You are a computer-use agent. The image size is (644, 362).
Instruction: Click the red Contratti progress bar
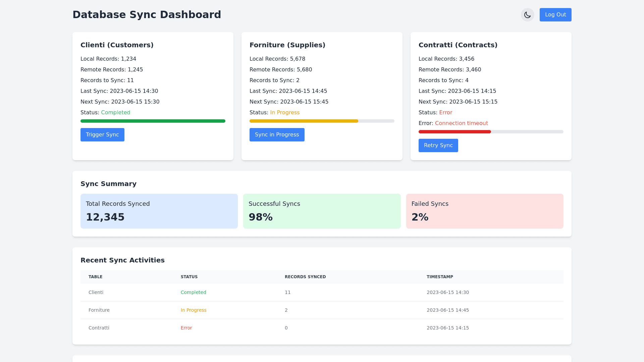click(x=455, y=132)
